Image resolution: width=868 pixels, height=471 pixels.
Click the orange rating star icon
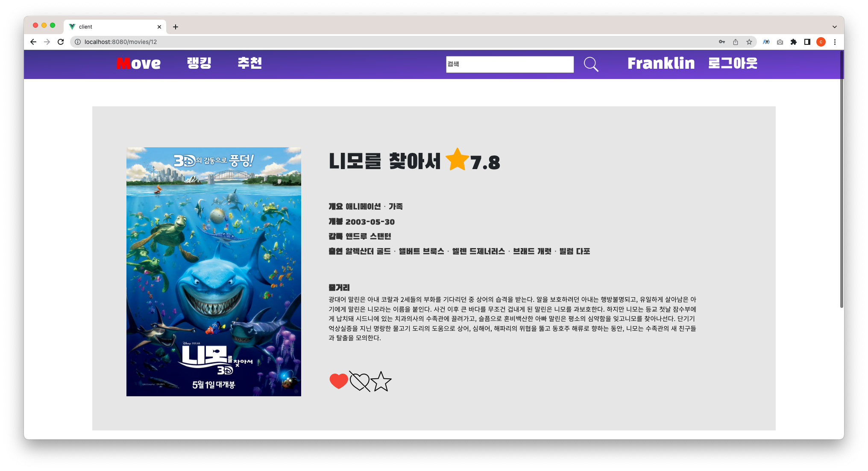tap(457, 160)
